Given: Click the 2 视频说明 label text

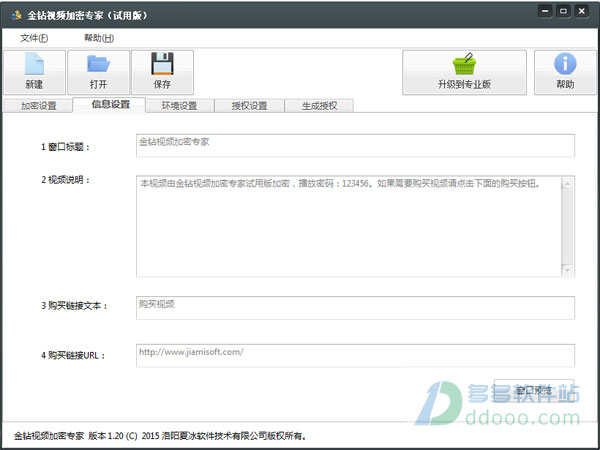Looking at the screenshot, I should [65, 180].
